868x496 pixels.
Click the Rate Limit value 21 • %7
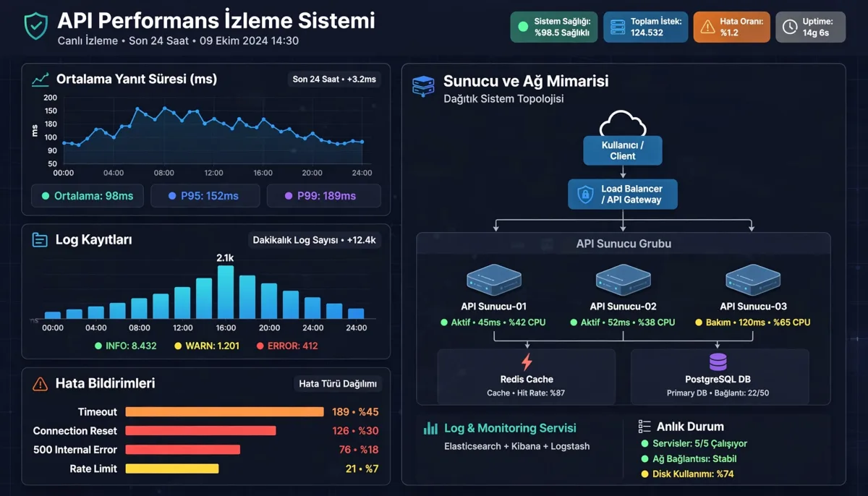click(362, 469)
